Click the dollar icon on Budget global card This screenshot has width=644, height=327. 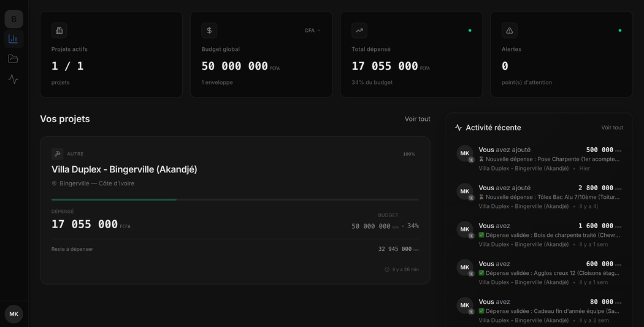209,31
